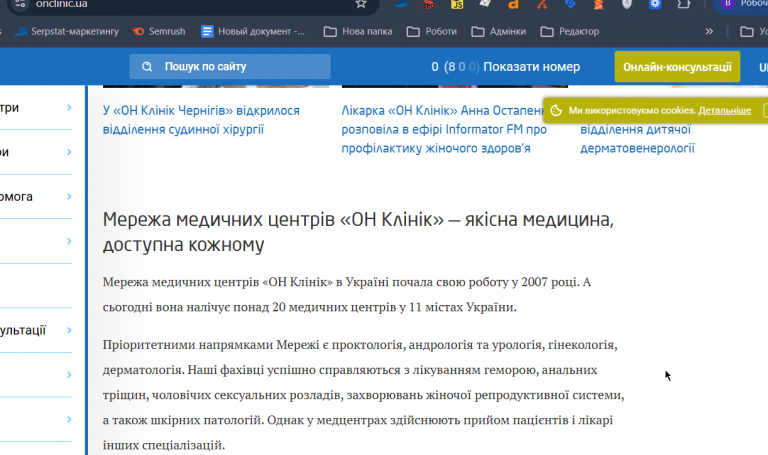Open the Роботи bookmarks folder
The height and width of the screenshot is (455, 768).
pyautogui.click(x=432, y=31)
